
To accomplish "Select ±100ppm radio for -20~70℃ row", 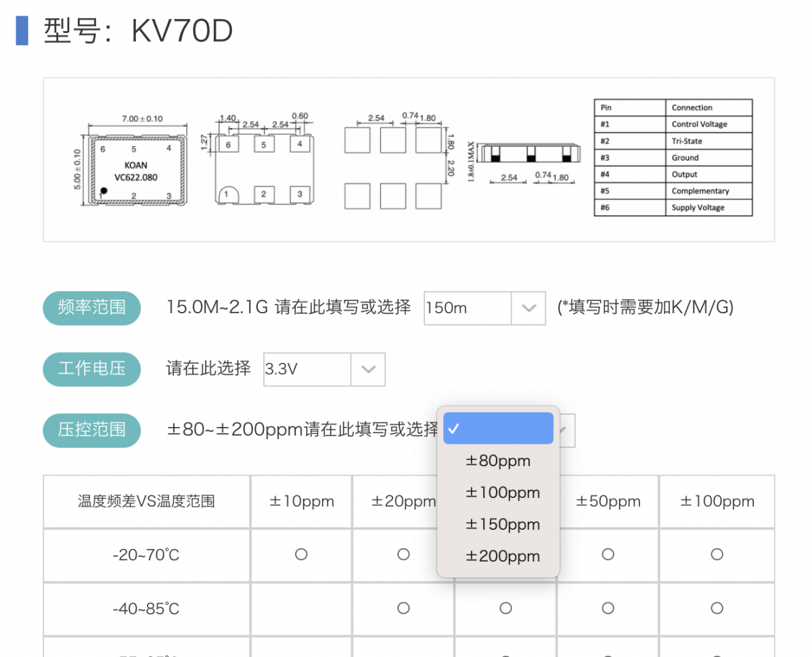I will click(717, 554).
